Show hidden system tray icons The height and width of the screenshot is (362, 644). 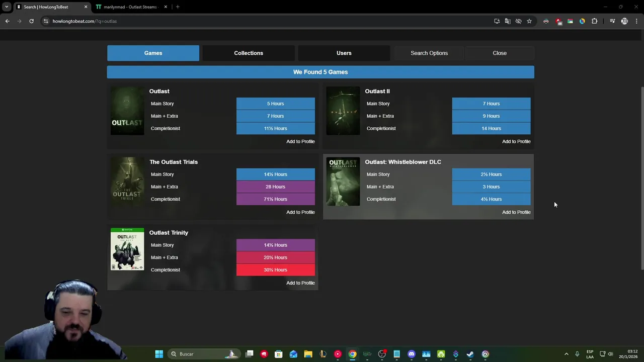point(566,354)
